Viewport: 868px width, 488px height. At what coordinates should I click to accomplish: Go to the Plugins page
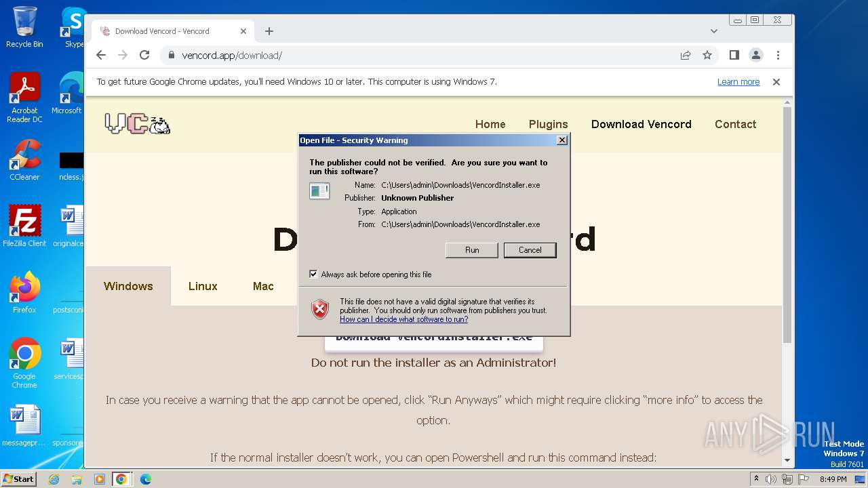548,124
